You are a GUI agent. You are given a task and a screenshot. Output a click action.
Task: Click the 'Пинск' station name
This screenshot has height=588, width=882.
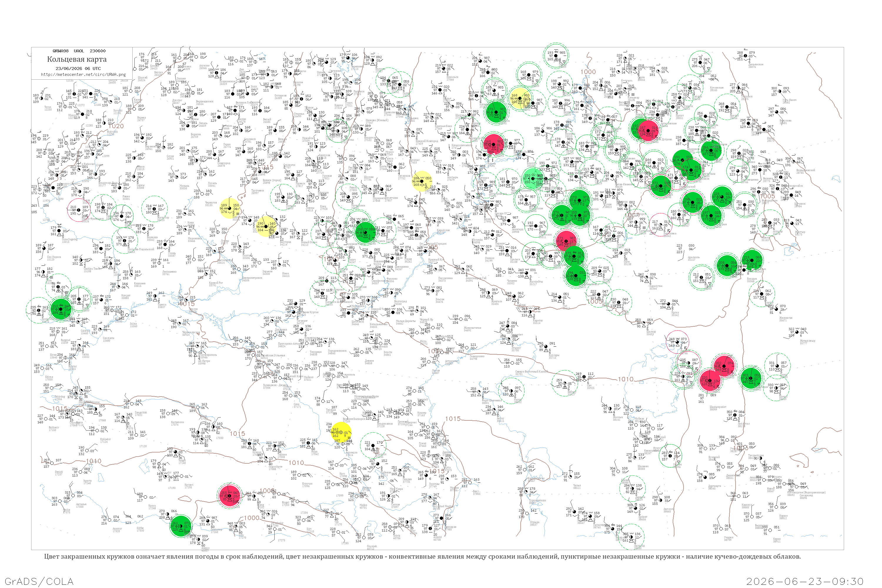[x=141, y=166]
